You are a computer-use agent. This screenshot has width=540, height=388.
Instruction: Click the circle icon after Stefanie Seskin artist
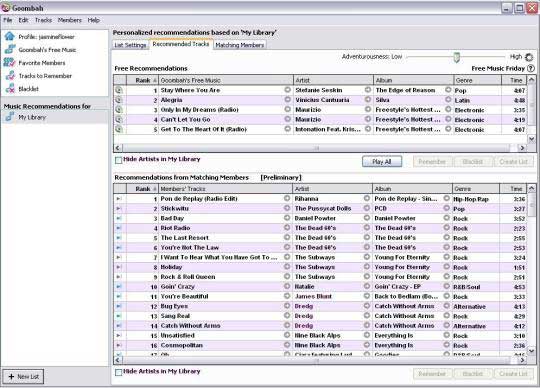(368, 90)
